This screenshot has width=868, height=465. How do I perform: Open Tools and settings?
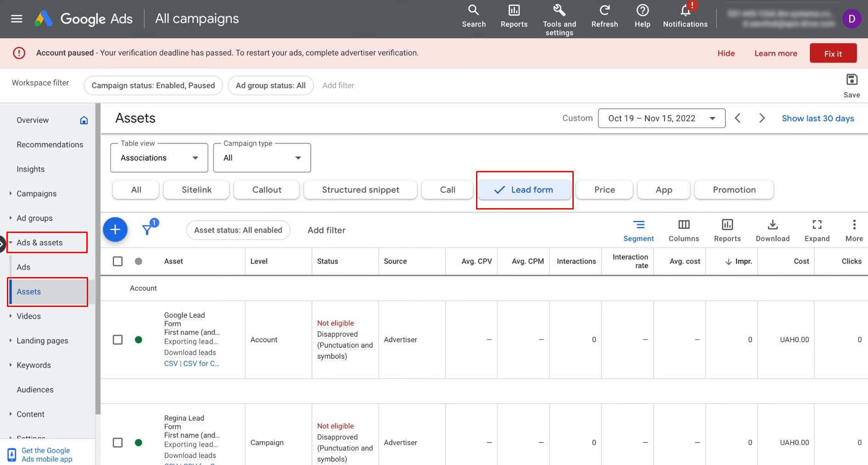click(559, 20)
